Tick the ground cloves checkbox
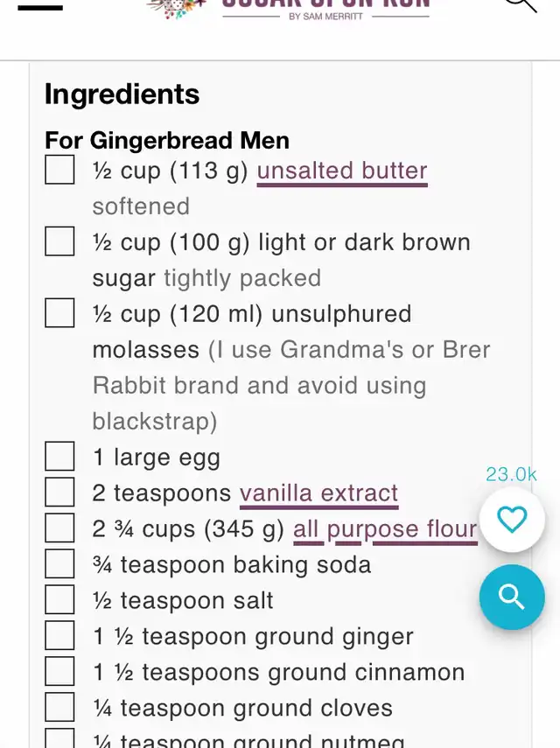This screenshot has width=560, height=748. click(x=59, y=707)
